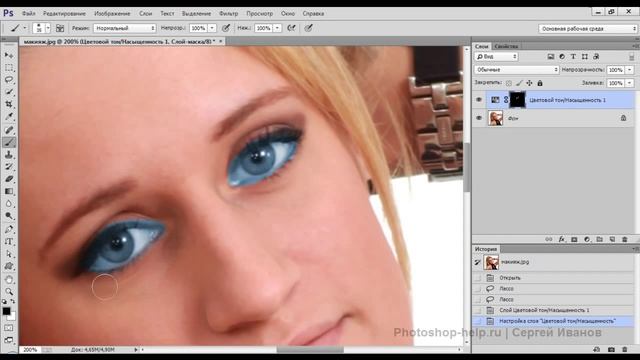Open the Окно menu

(x=288, y=13)
